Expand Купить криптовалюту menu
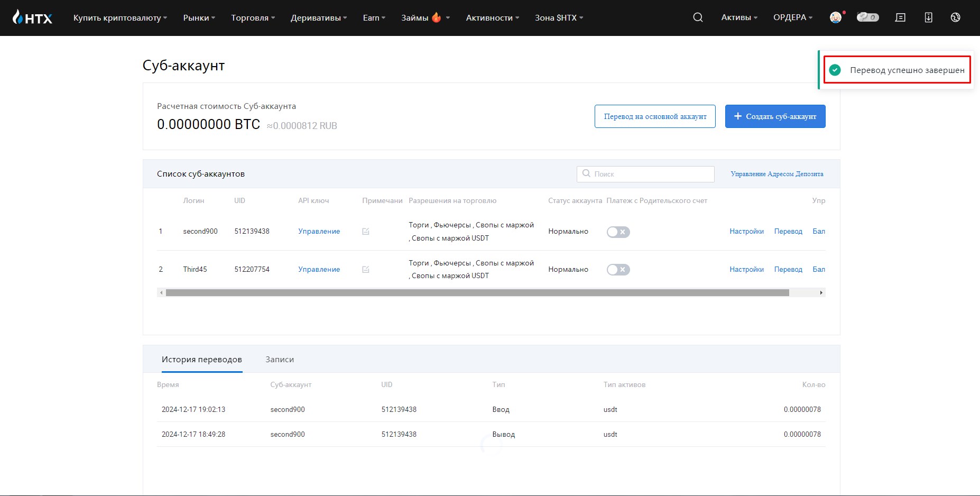 click(120, 17)
